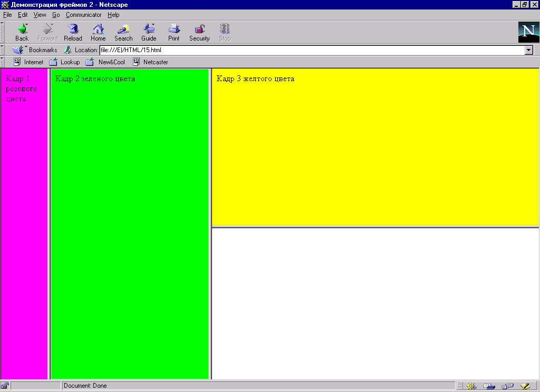This screenshot has width=540, height=392.
Task: Click the component bar grip handle
Action: (460, 386)
